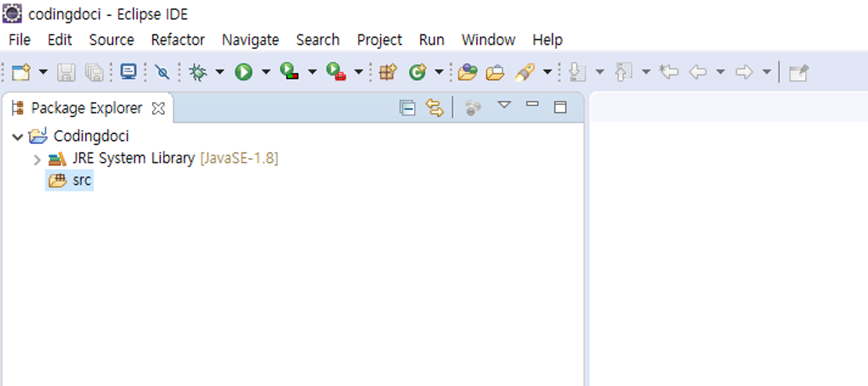Open the Refactor menu
This screenshot has height=386, width=868.
pyautogui.click(x=178, y=40)
